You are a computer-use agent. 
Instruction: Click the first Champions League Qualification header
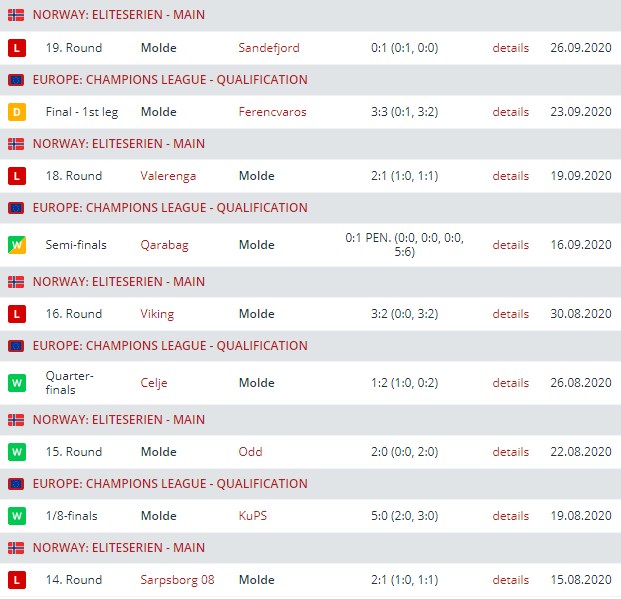click(170, 80)
